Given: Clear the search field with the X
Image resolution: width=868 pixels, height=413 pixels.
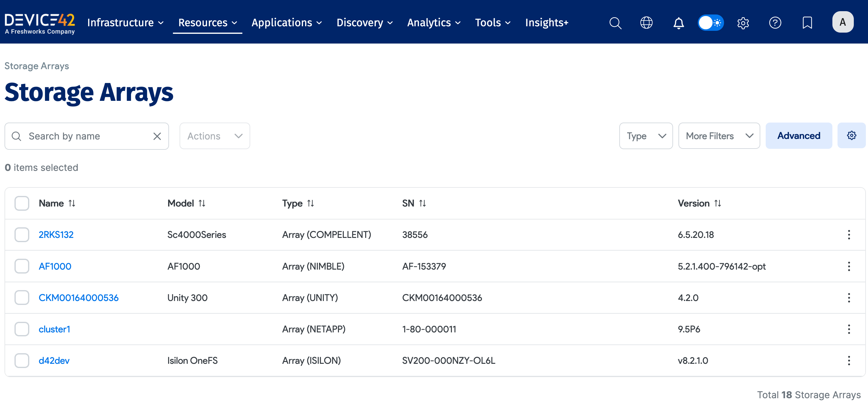Looking at the screenshot, I should coord(157,136).
